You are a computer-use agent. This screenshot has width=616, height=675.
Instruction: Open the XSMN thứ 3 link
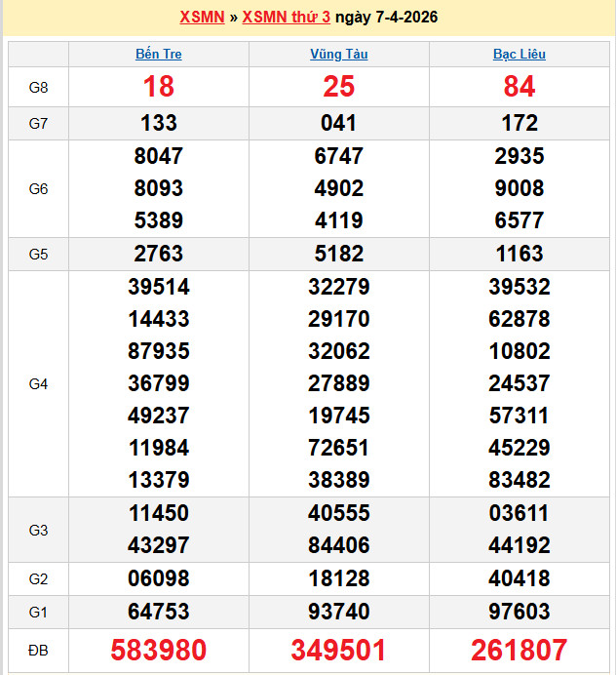[x=286, y=18]
